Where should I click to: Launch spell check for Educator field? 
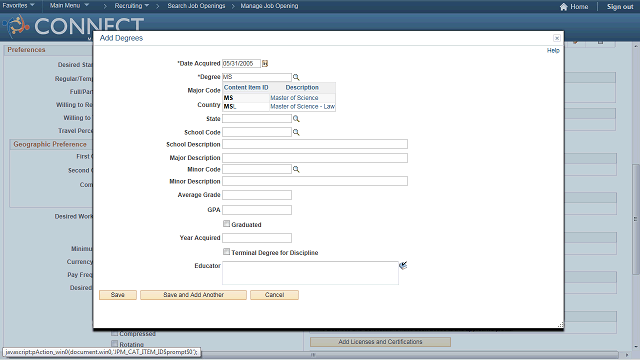click(x=403, y=266)
